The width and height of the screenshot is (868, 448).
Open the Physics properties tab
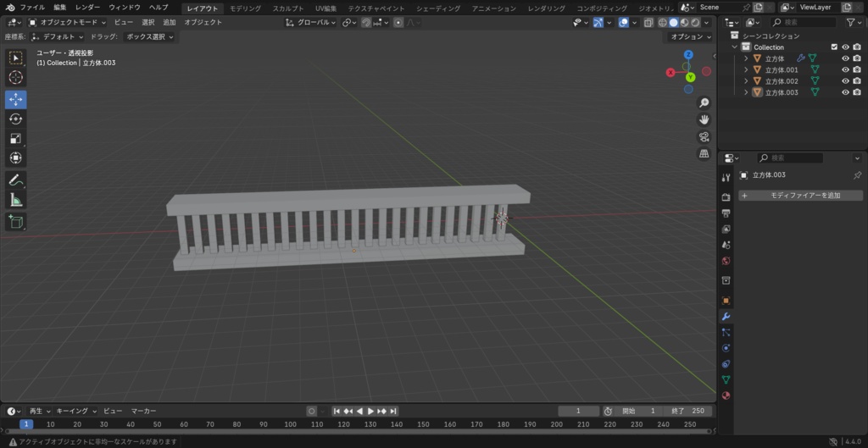tap(726, 348)
